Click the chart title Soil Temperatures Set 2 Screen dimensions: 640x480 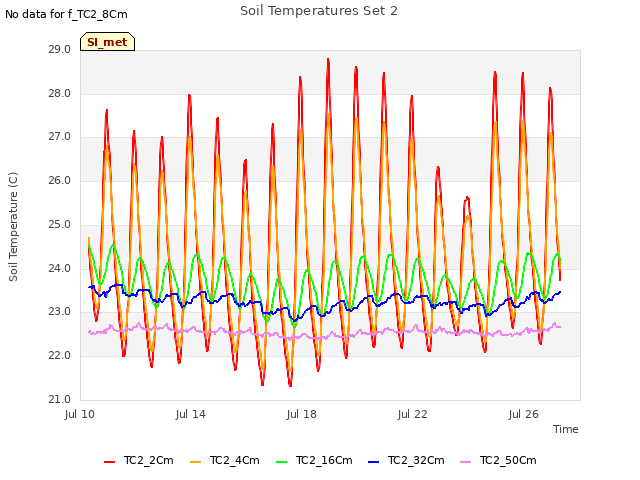tap(319, 11)
